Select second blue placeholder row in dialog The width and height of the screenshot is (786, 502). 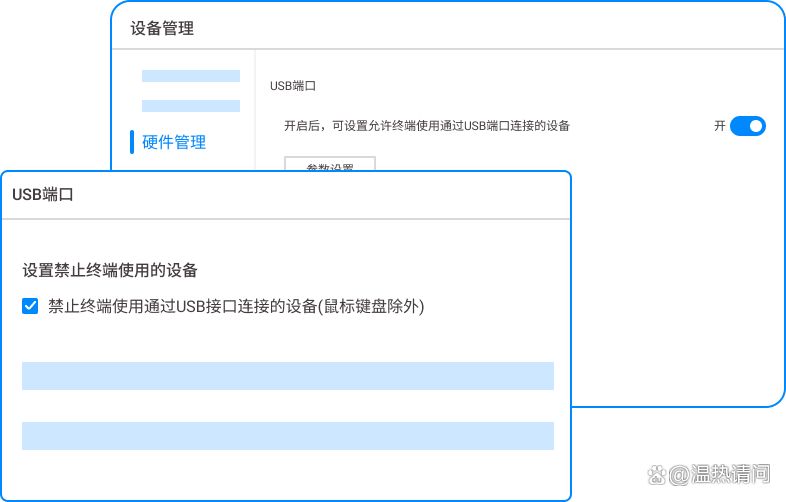tap(287, 436)
